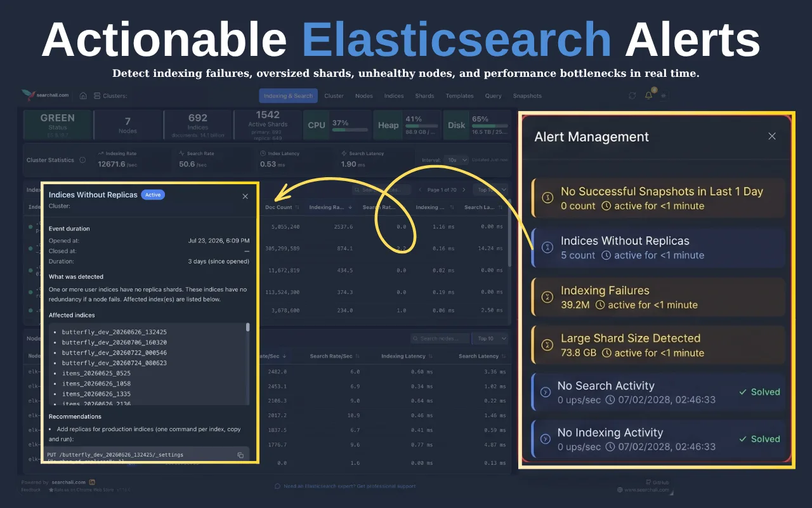Select the Indexing & Search tab
The height and width of the screenshot is (508, 812).
[x=289, y=96]
